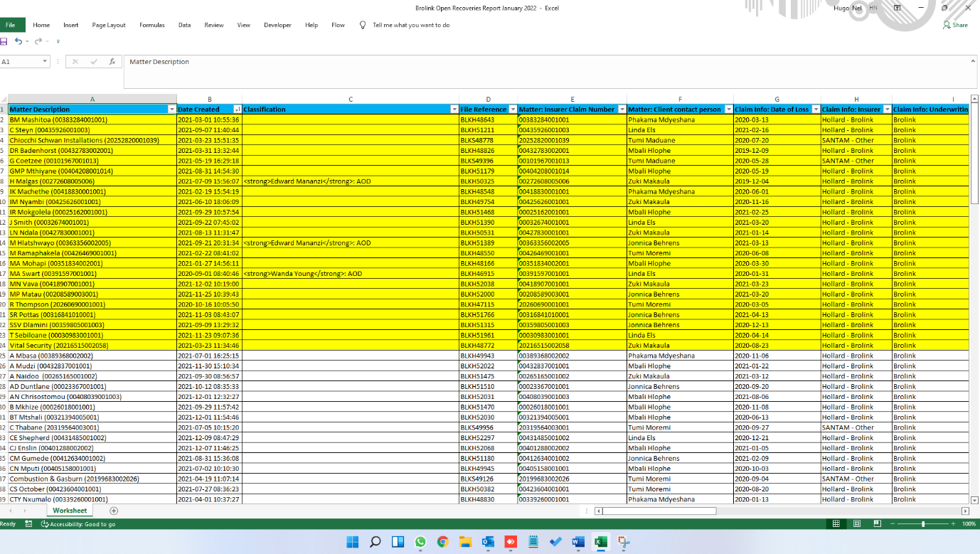Open the File tab

(10, 25)
